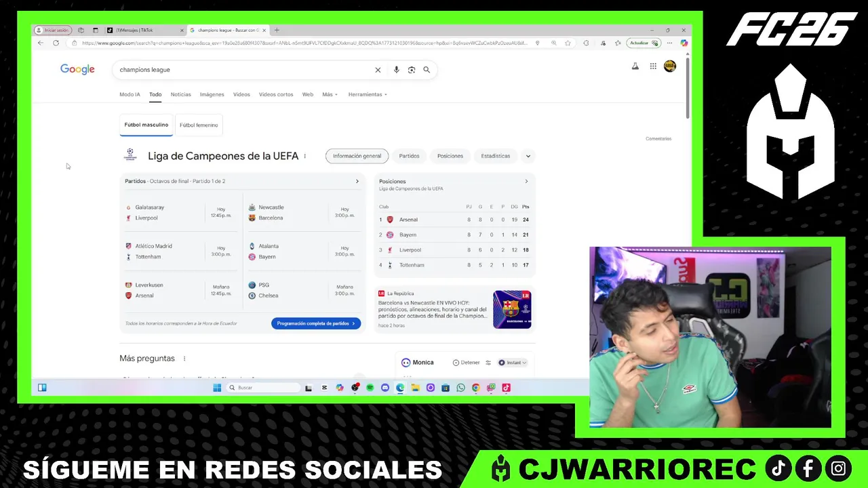The height and width of the screenshot is (488, 868).
Task: Open the Herramientas dropdown
Action: point(368,94)
